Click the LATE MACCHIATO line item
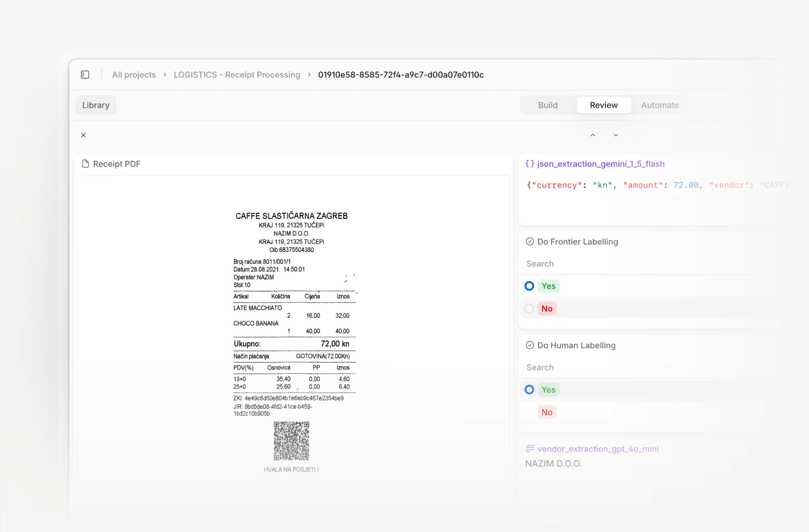The width and height of the screenshot is (809, 532). (x=258, y=308)
